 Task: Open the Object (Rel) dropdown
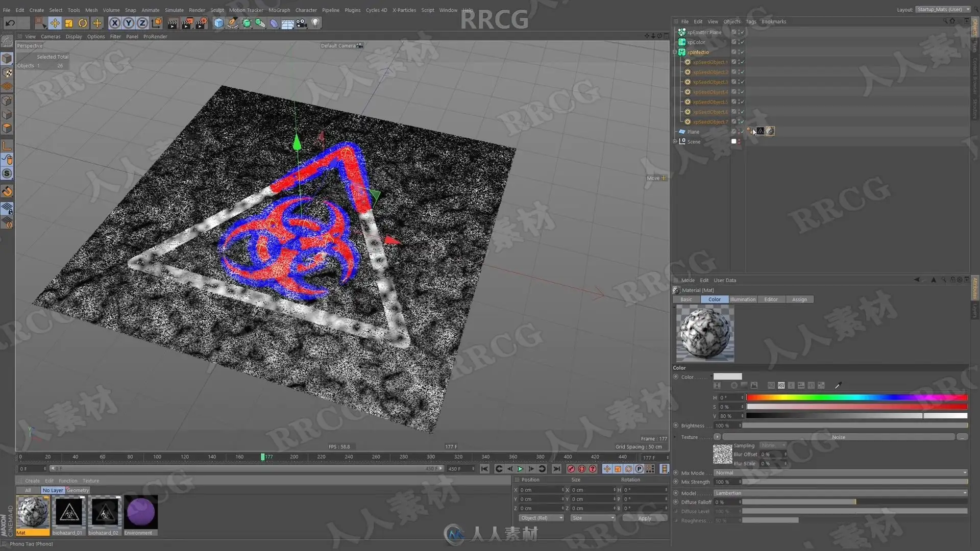coord(542,518)
